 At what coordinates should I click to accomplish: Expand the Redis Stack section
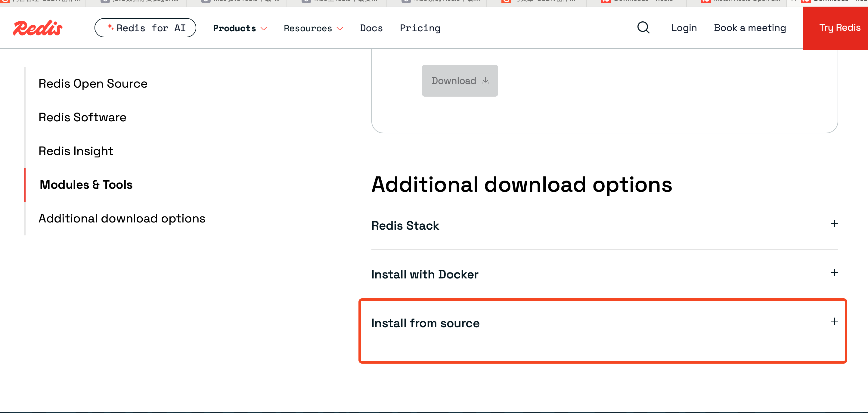[405, 225]
